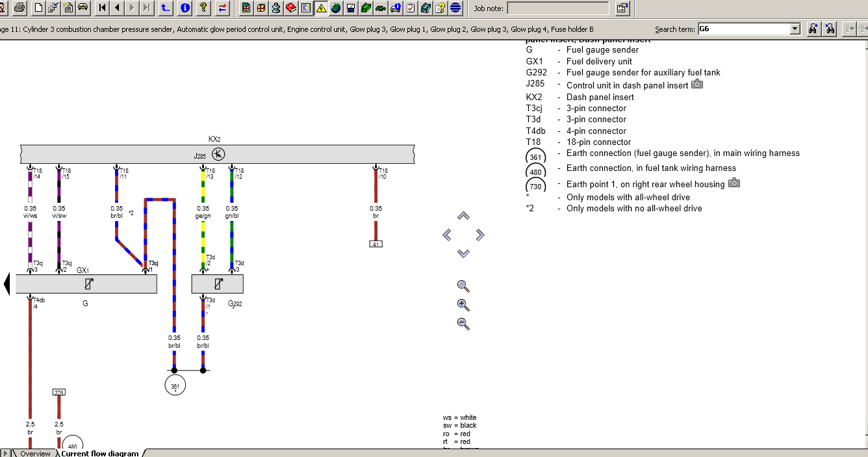Click the J285 control unit bar
The width and height of the screenshot is (868, 457).
(218, 154)
